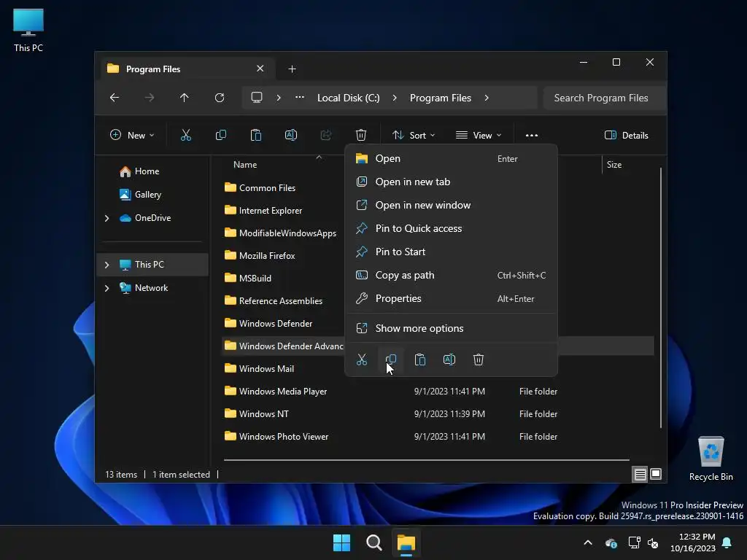Screen dimensions: 747x560
Task: Switch to the large thumbnails view icon in the status bar
Action: click(x=656, y=474)
